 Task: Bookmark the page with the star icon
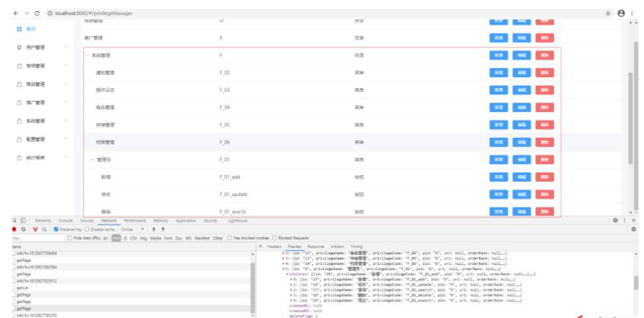609,13
